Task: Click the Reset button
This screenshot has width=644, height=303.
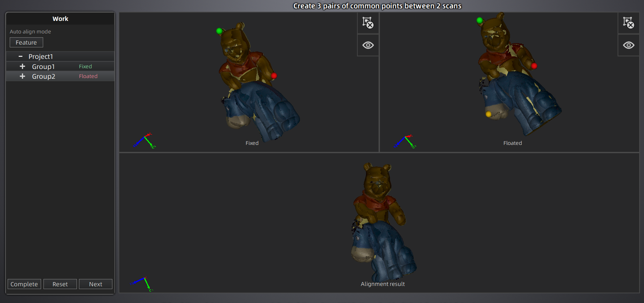Action: pos(60,284)
